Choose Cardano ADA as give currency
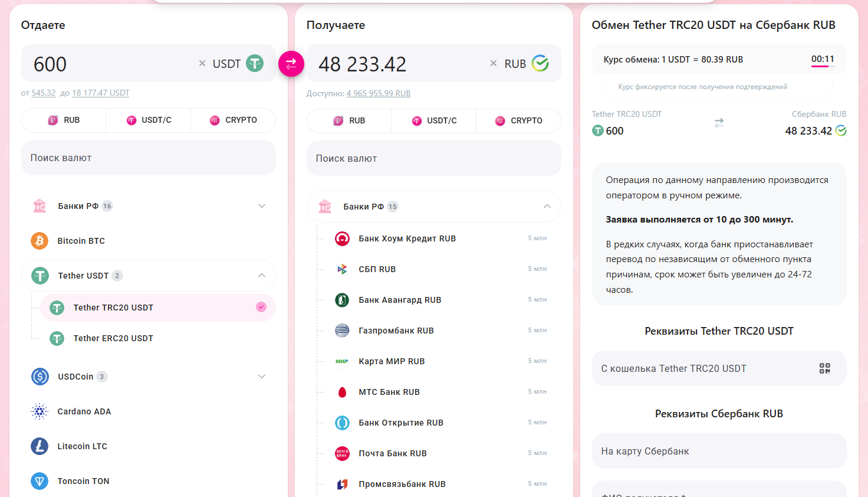Image resolution: width=868 pixels, height=497 pixels. [x=149, y=411]
